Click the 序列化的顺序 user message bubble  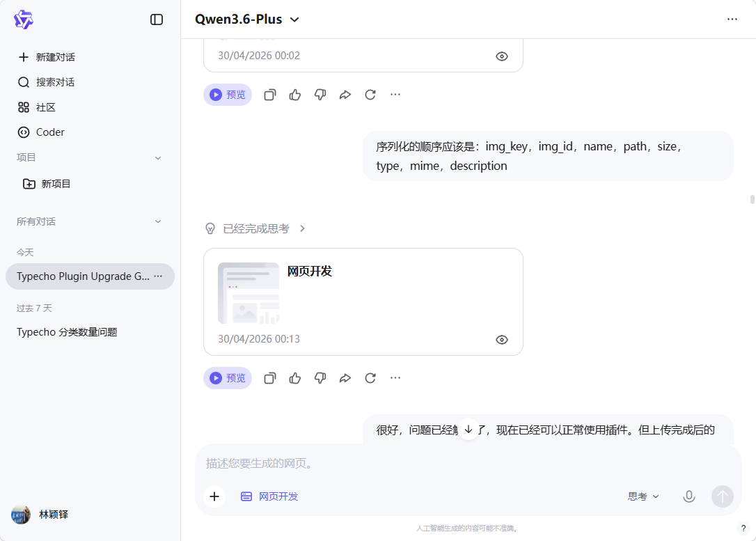548,156
